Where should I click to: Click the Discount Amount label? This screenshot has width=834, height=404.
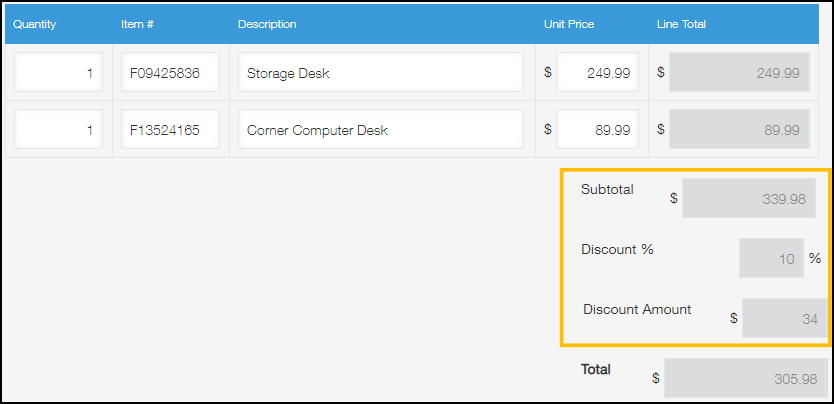637,309
